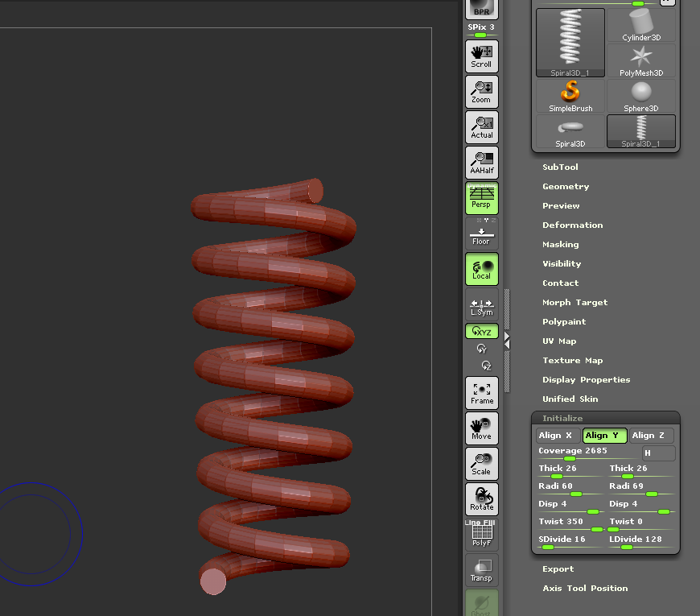This screenshot has width=700, height=616.
Task: Adjust the Radi 69 slider
Action: click(x=641, y=489)
